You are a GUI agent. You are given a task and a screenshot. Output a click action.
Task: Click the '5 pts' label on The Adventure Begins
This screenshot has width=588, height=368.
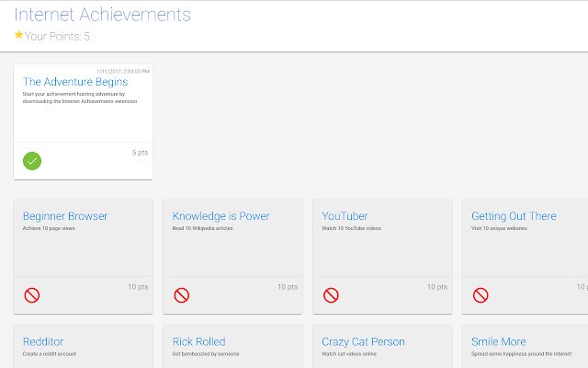click(140, 153)
